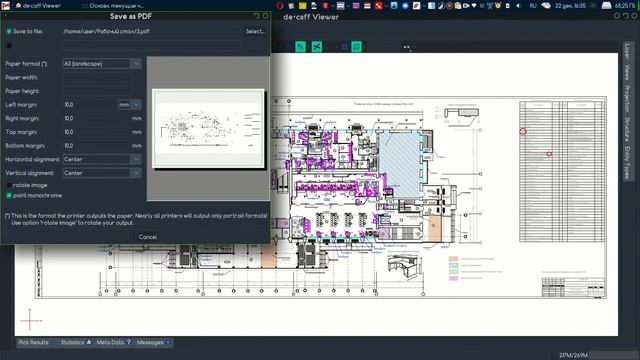Screen dimensions: 640x360
Task: Click the Bottom margin value field
Action: tap(96, 146)
